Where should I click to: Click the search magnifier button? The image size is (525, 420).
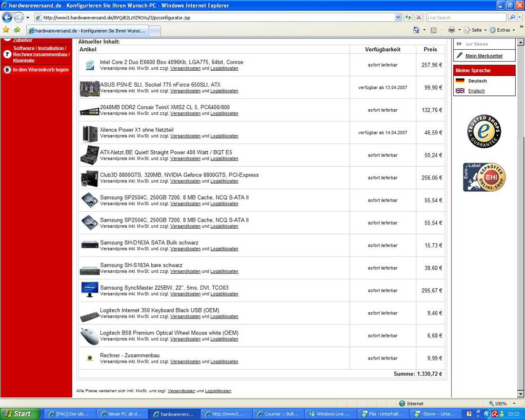pyautogui.click(x=512, y=17)
